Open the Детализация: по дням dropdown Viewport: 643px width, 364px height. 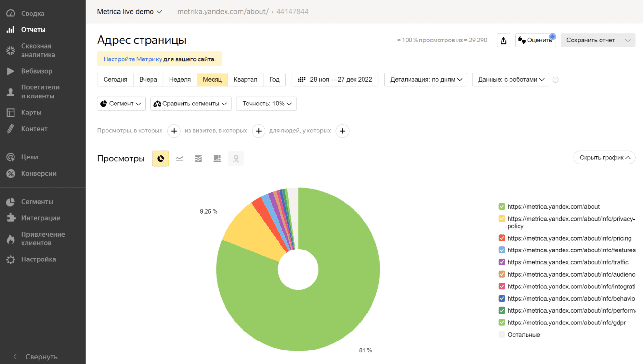[426, 79]
